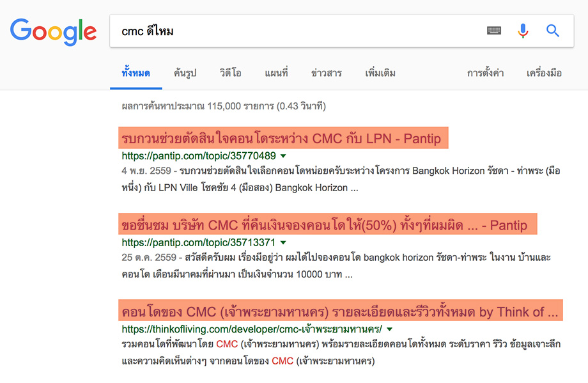Click URL https://pantip.com/topic/35713371
The width and height of the screenshot is (588, 383).
pos(199,242)
